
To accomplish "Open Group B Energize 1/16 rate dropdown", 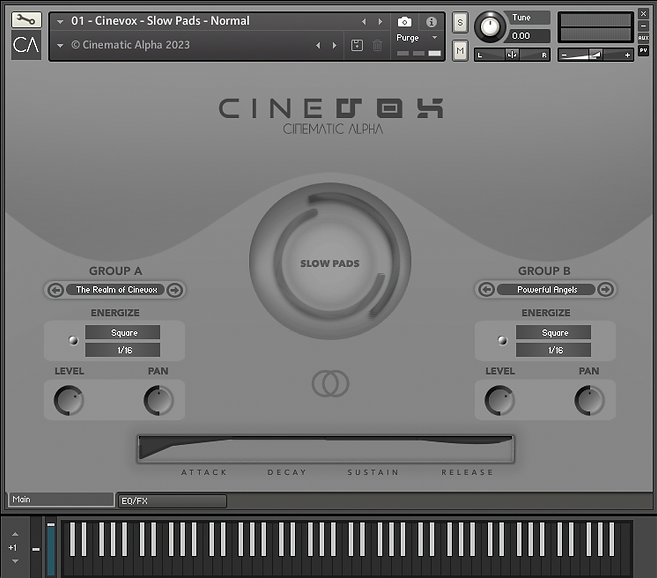I will 554,350.
